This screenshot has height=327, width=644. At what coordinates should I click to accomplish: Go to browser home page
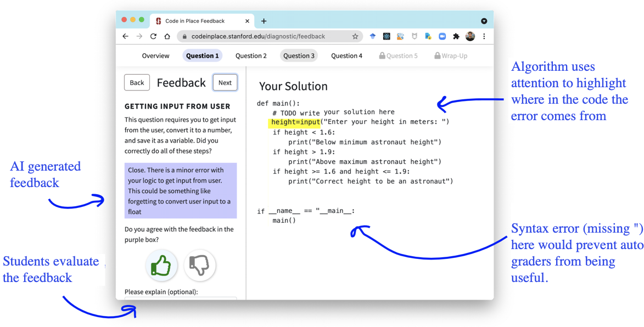tap(167, 36)
